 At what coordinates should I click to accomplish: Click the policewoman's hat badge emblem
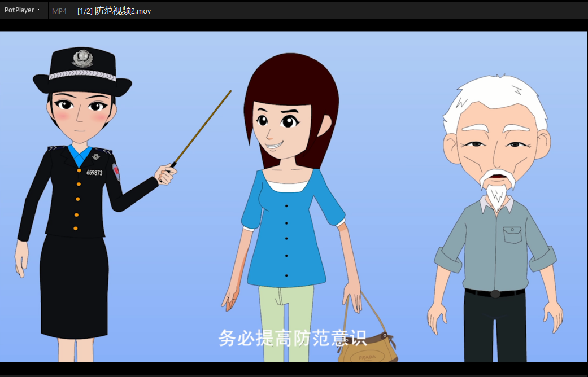82,58
